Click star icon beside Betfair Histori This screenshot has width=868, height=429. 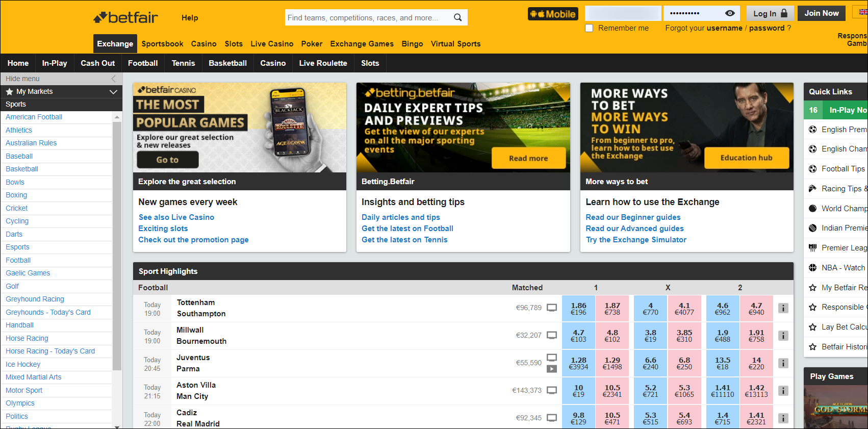(x=812, y=347)
